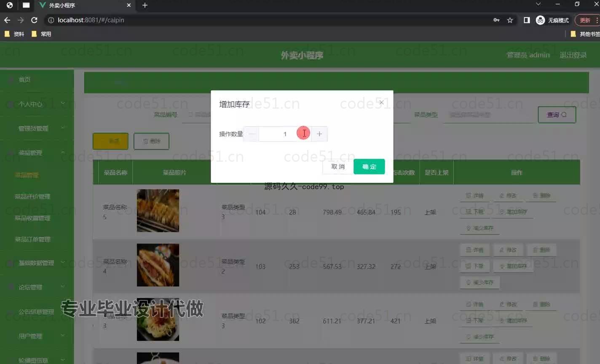
Task: Click the 查询 search button
Action: pos(557,115)
